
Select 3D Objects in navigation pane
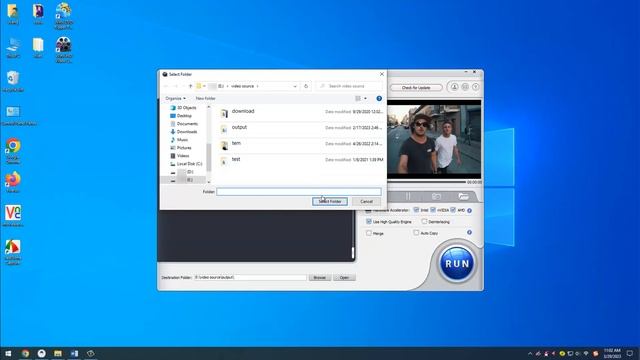pos(186,108)
